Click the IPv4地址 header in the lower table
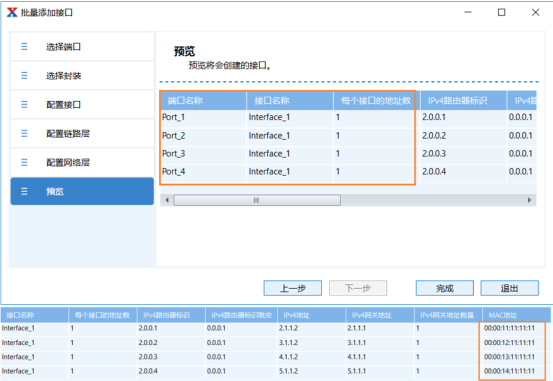Viewport: 553px width, 381px height. tap(311, 315)
